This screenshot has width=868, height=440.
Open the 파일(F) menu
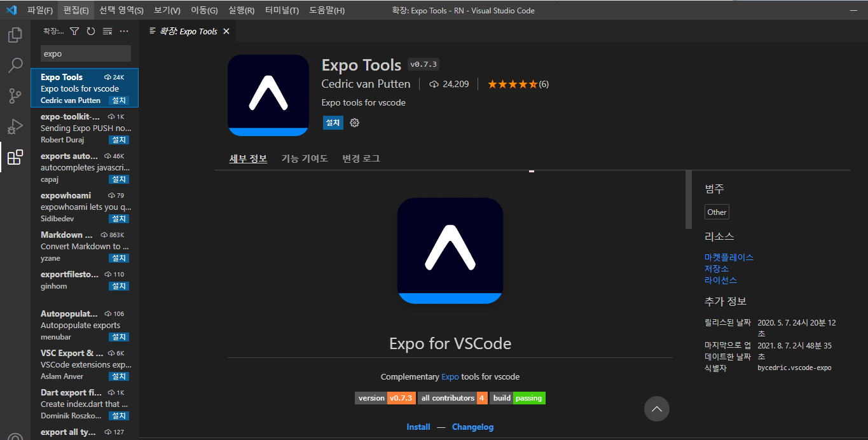40,10
